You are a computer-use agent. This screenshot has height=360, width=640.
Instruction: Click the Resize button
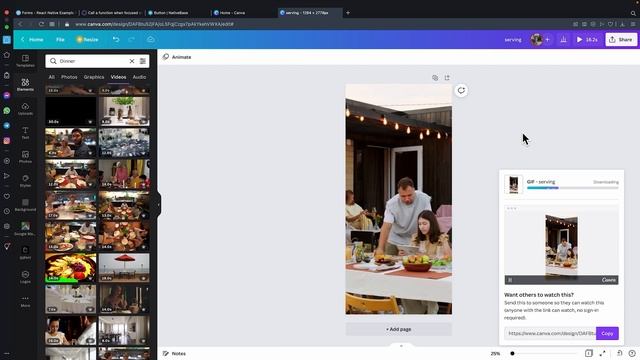[87, 40]
